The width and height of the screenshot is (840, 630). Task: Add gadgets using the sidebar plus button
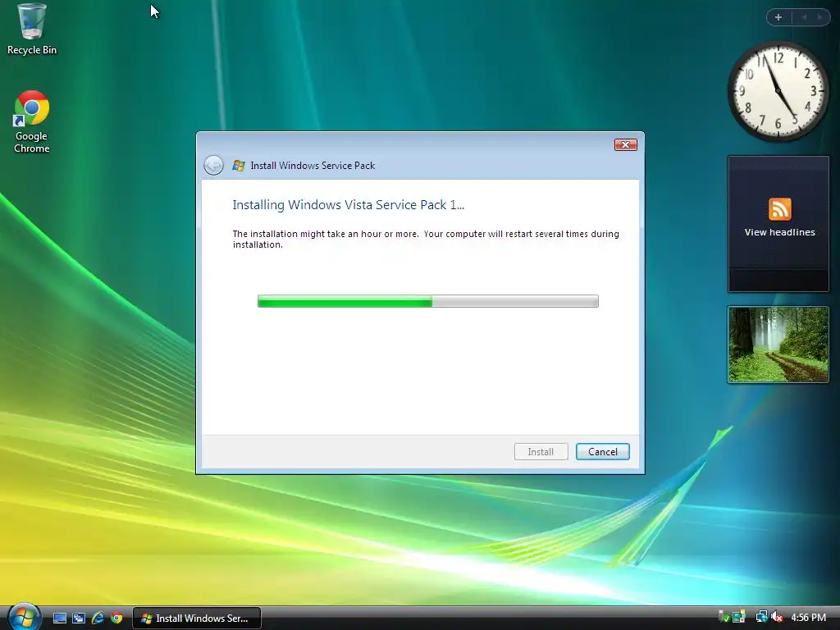(x=778, y=17)
